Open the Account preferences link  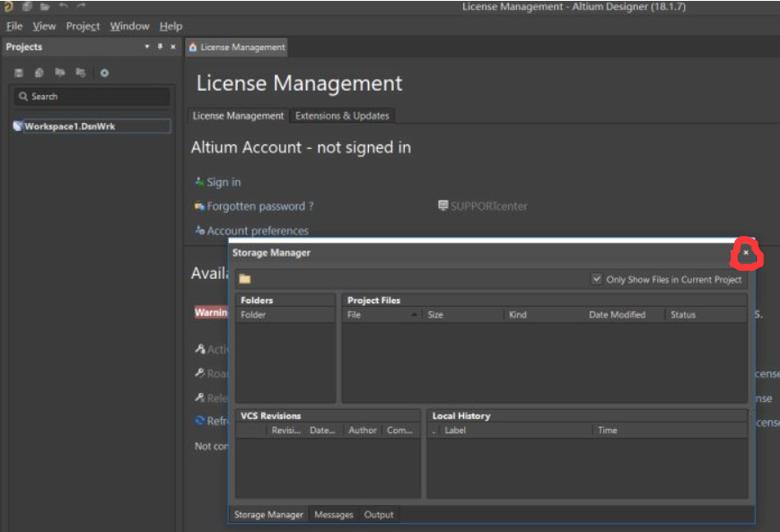[x=258, y=231]
